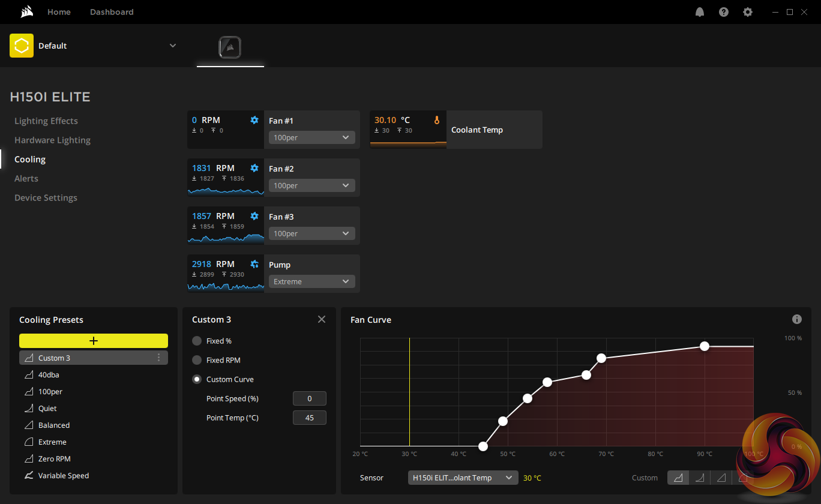The image size is (821, 504).
Task: Select the Custom Curve radio button
Action: pos(197,379)
